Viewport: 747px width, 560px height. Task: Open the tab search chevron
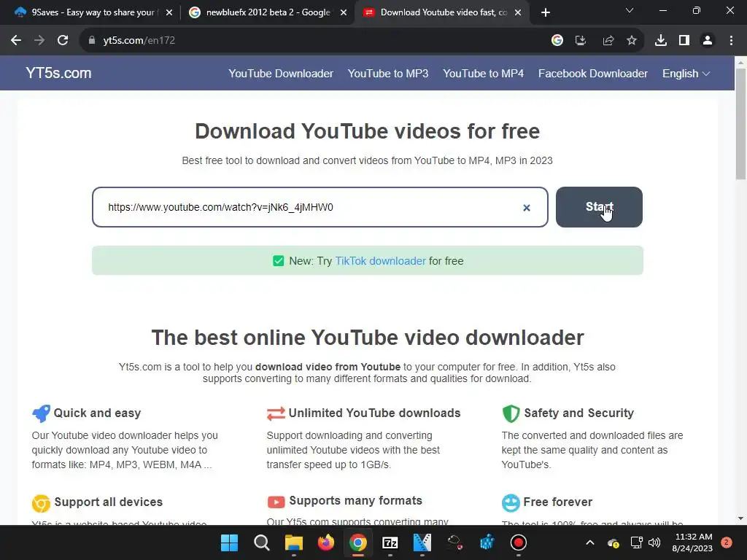(x=630, y=11)
